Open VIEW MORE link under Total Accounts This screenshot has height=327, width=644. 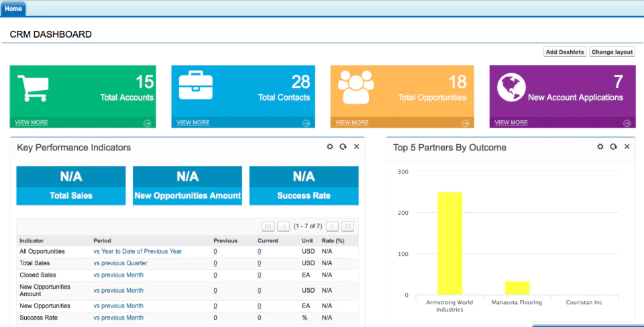tap(32, 122)
